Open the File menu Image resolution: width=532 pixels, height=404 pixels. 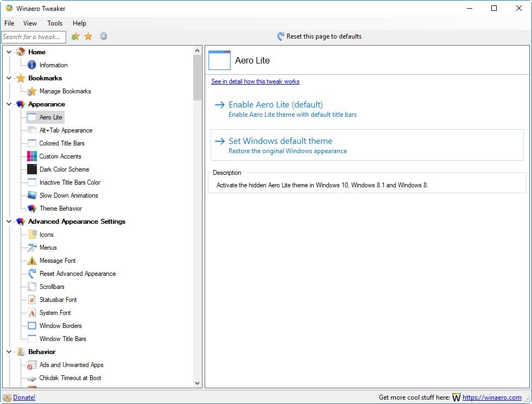tap(9, 23)
